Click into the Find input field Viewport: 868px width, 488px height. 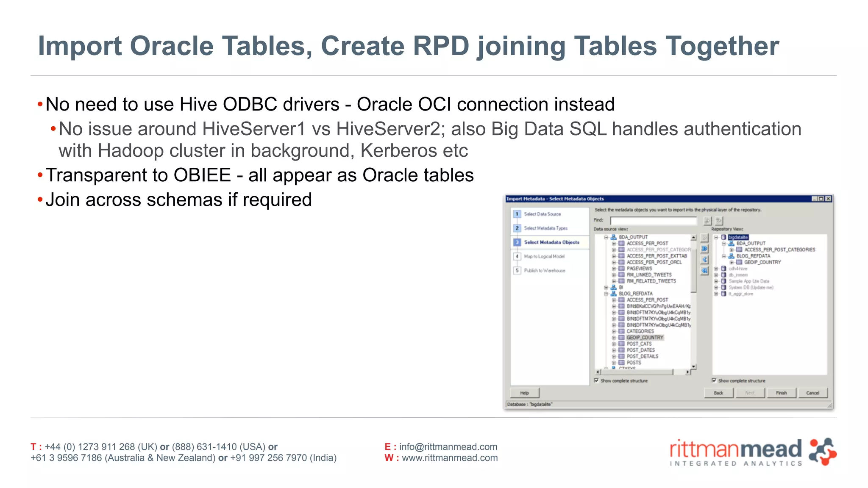click(x=653, y=221)
